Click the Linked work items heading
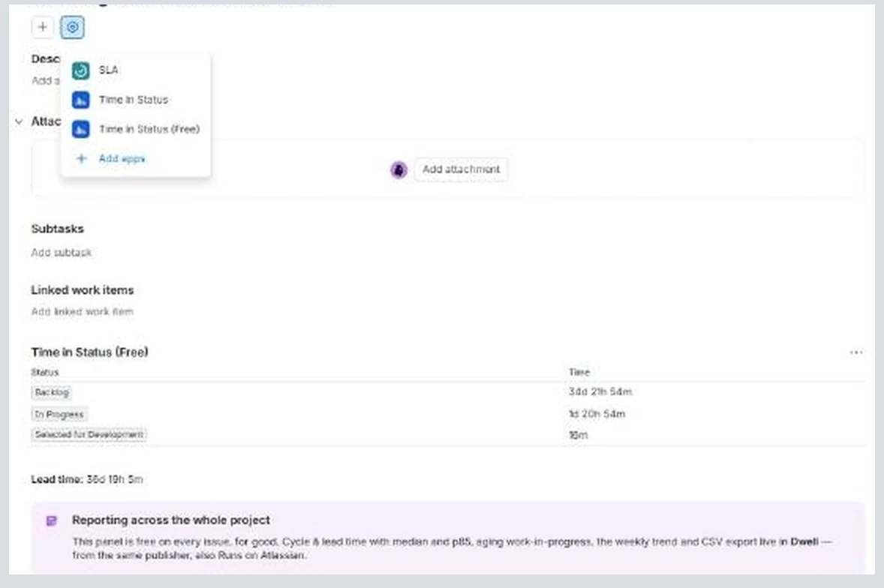This screenshot has width=884, height=588. (83, 290)
